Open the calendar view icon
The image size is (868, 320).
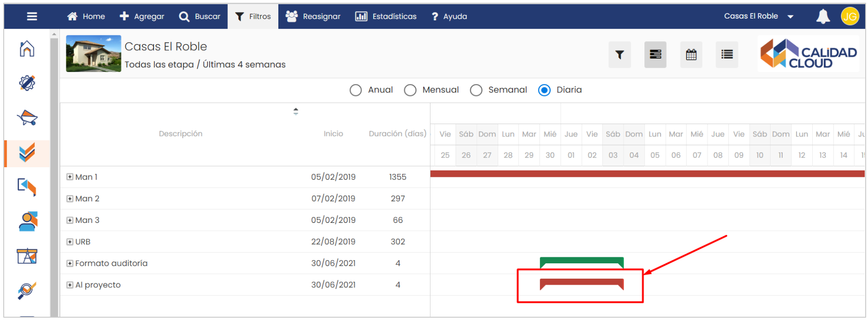click(x=691, y=55)
